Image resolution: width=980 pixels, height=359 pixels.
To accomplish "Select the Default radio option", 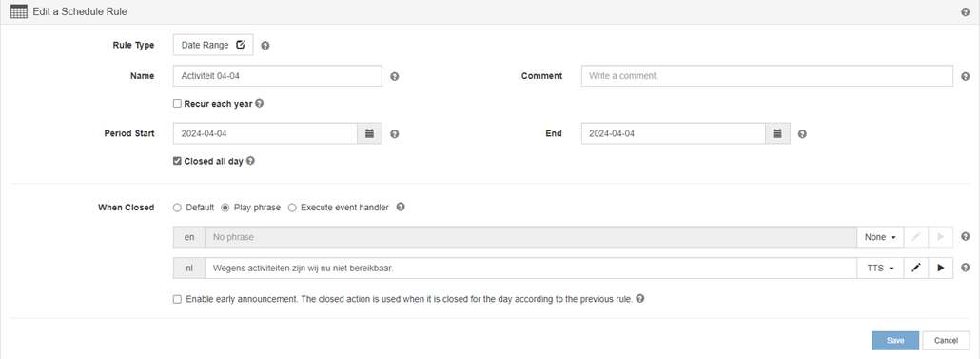I will (x=177, y=207).
